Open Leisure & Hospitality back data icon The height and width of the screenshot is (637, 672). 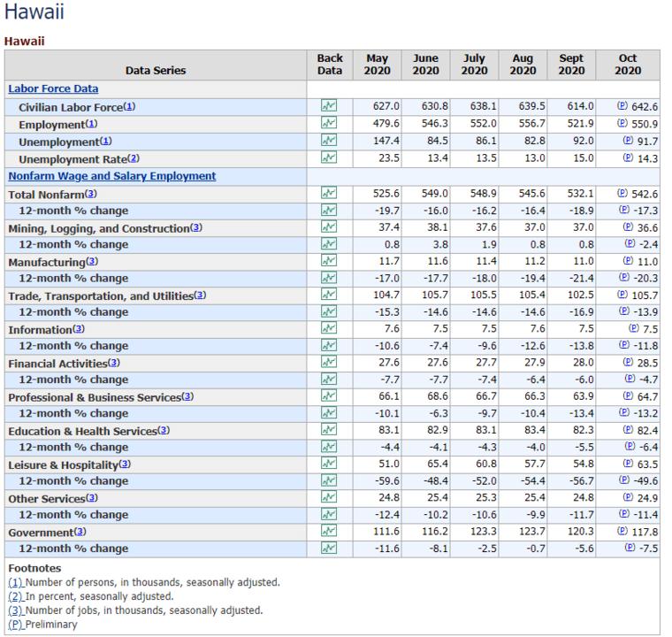[x=329, y=464]
